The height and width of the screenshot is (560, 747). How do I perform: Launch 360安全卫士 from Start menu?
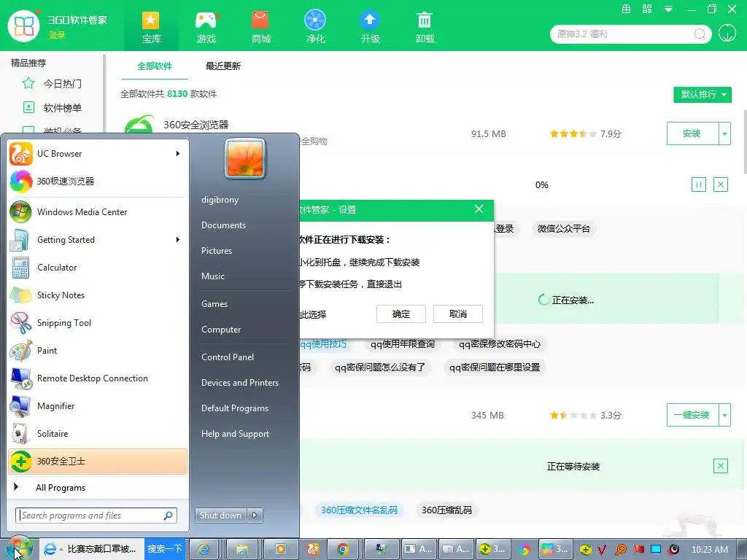point(97,462)
